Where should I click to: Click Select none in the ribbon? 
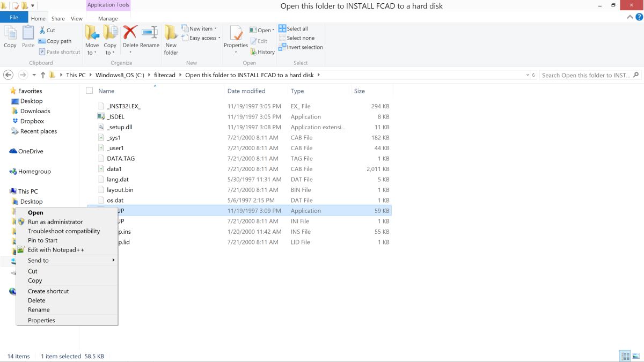[x=296, y=38]
